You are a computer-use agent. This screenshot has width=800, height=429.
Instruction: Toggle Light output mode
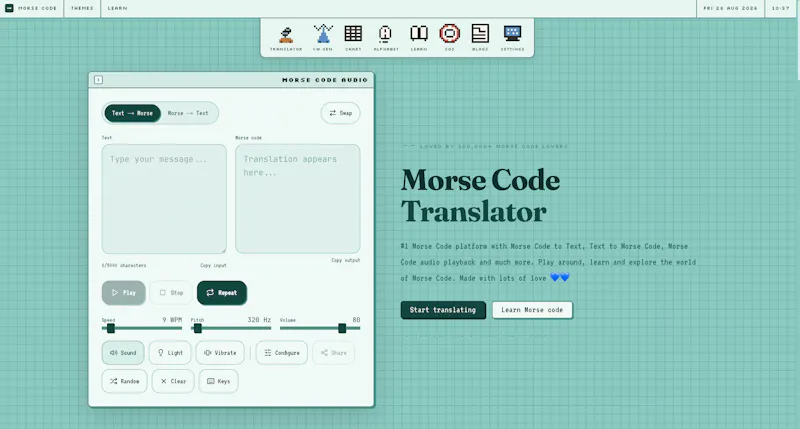[x=170, y=353]
